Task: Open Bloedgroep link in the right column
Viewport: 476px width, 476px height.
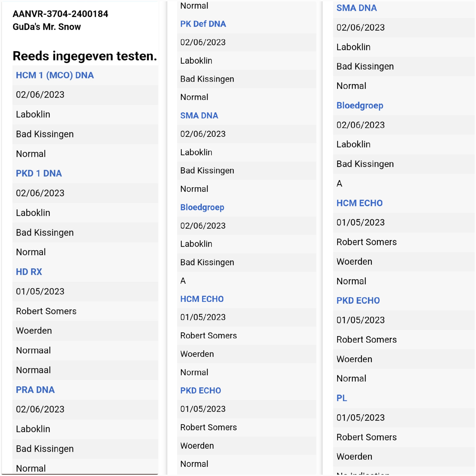Action: click(360, 105)
